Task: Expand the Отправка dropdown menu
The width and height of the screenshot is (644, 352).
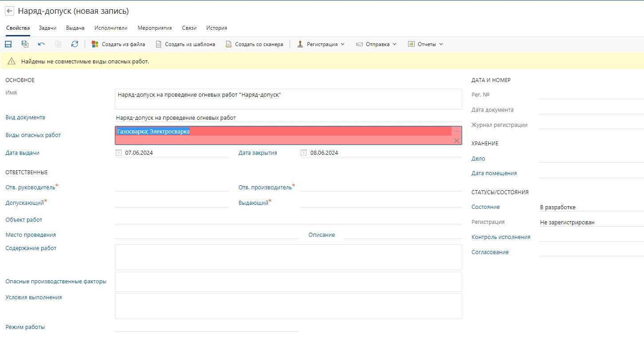Action: [377, 44]
